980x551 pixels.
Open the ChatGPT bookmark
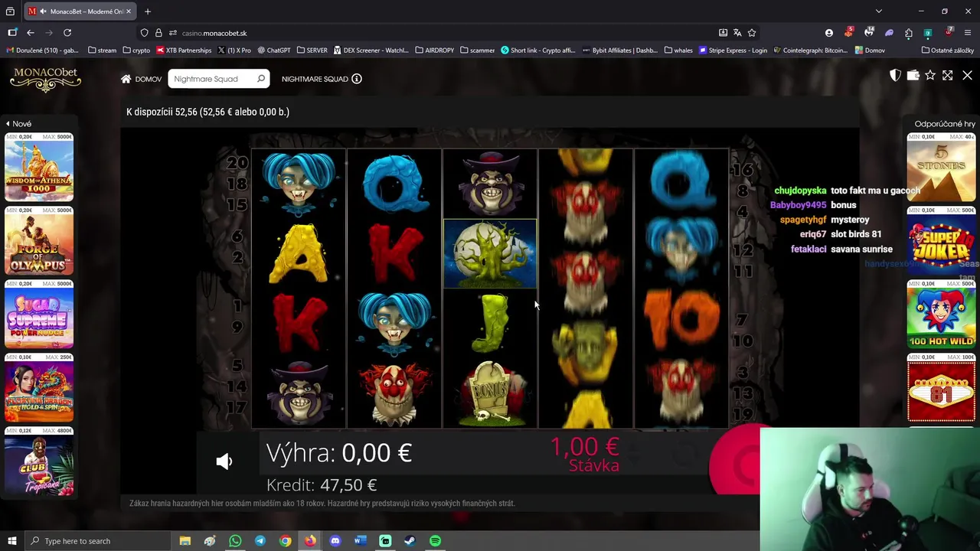pyautogui.click(x=274, y=51)
